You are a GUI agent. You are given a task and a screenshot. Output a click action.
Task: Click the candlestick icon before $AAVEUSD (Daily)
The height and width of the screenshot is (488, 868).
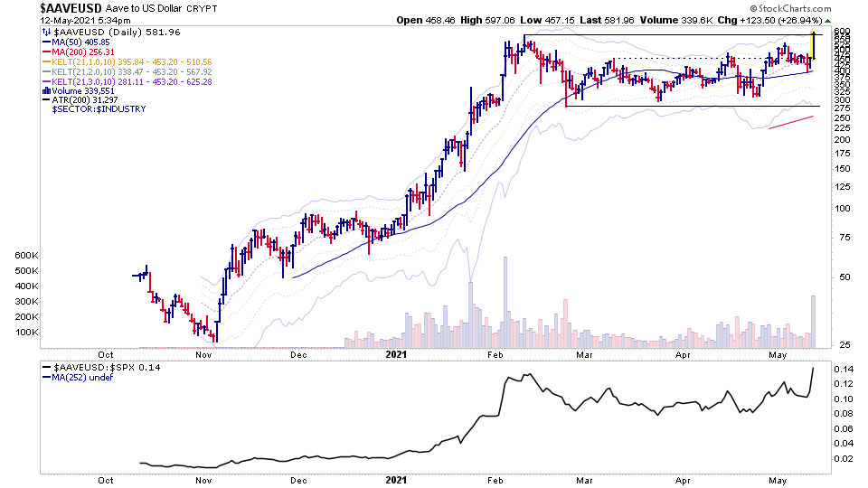[47, 33]
